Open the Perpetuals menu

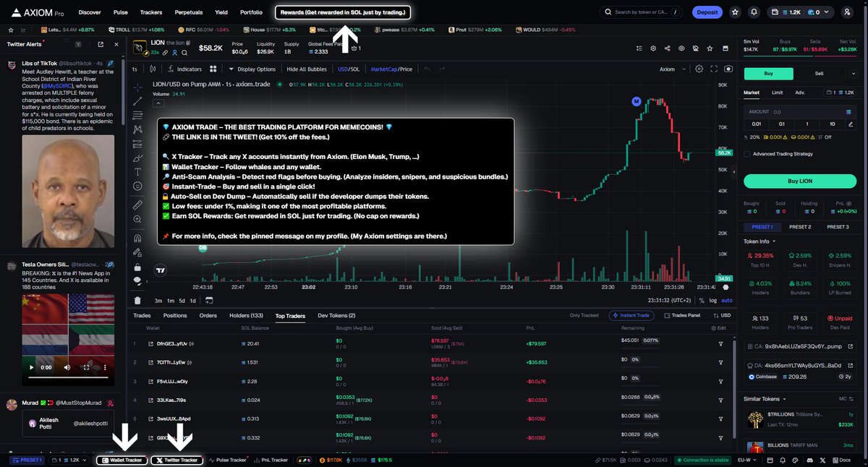[188, 12]
